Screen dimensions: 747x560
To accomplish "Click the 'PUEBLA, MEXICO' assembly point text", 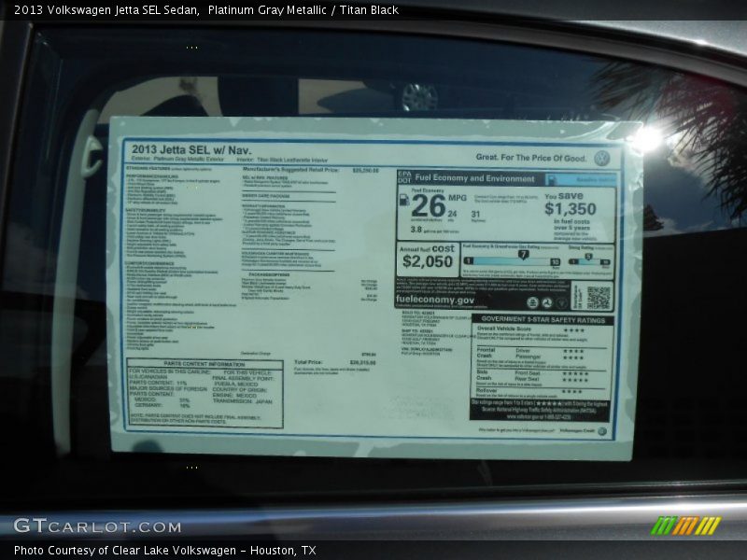I will (236, 384).
